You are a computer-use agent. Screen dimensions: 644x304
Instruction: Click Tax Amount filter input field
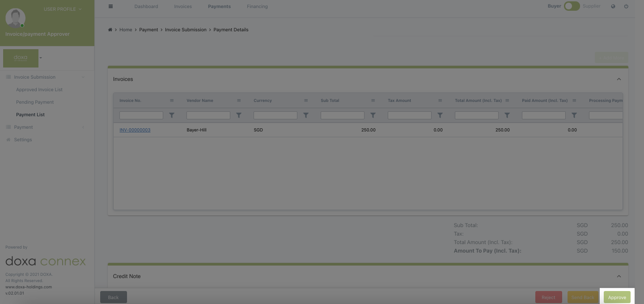(410, 115)
